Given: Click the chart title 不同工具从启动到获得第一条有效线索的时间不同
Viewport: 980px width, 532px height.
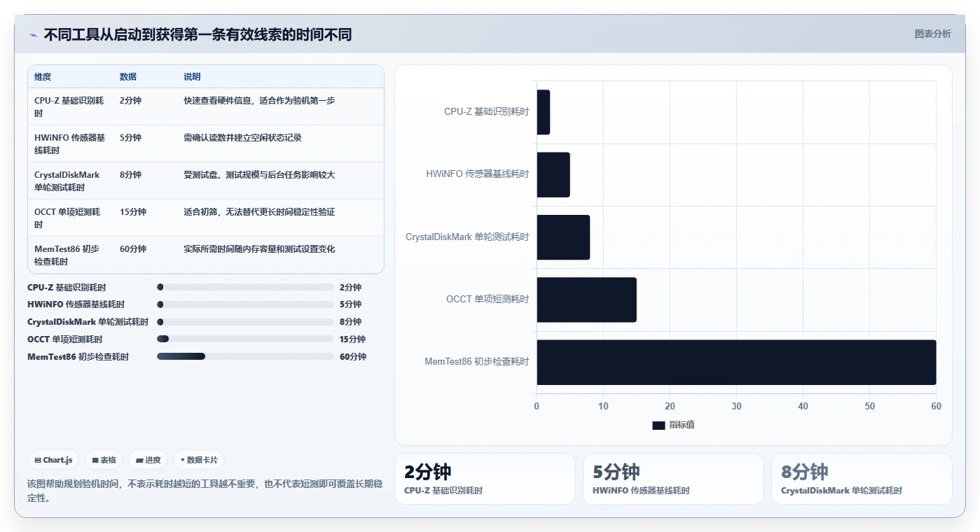Looking at the screenshot, I should (x=198, y=35).
